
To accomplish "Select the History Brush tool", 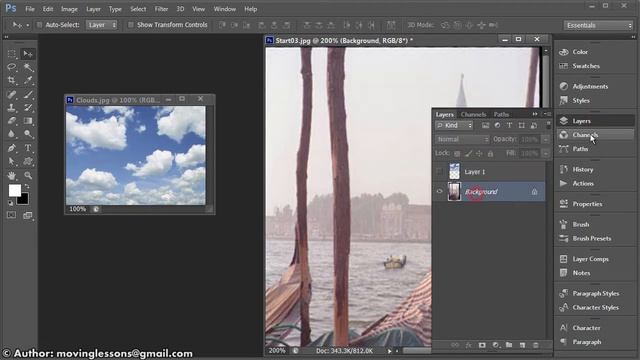I will 28,108.
